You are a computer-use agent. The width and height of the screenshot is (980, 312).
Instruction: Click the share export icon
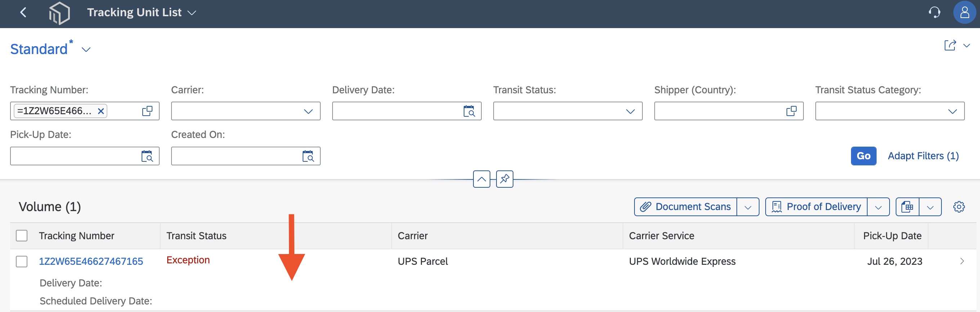tap(950, 45)
